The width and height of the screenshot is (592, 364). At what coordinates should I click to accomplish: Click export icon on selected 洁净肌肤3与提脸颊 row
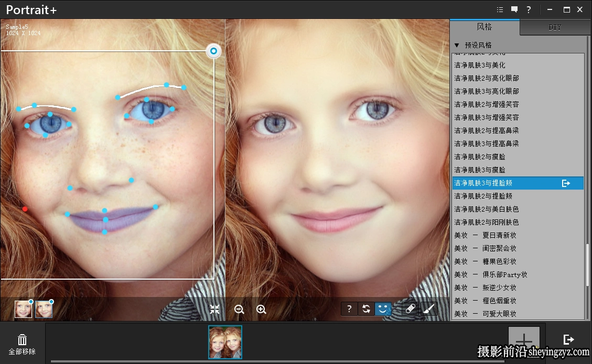[x=566, y=183]
